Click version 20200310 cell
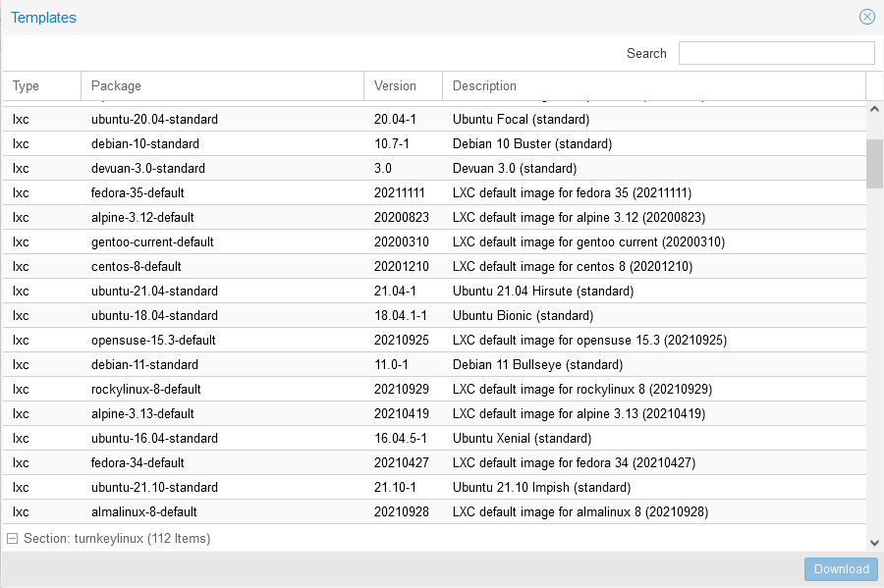Screen dimensions: 884x588 402,242
